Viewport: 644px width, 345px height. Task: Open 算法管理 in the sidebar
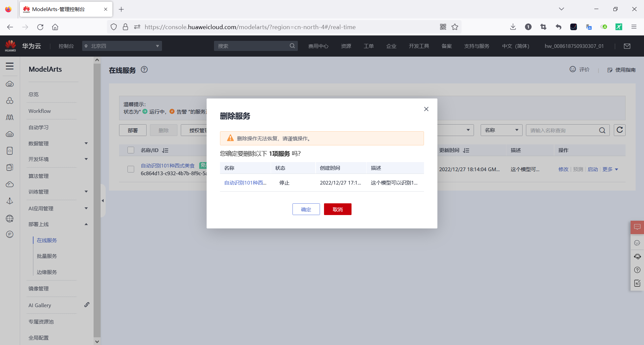(x=39, y=176)
